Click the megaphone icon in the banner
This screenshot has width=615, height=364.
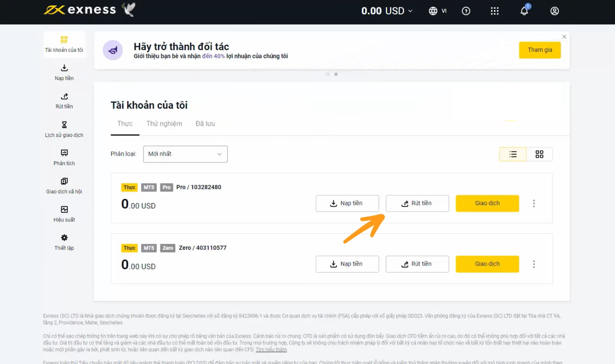pos(113,50)
